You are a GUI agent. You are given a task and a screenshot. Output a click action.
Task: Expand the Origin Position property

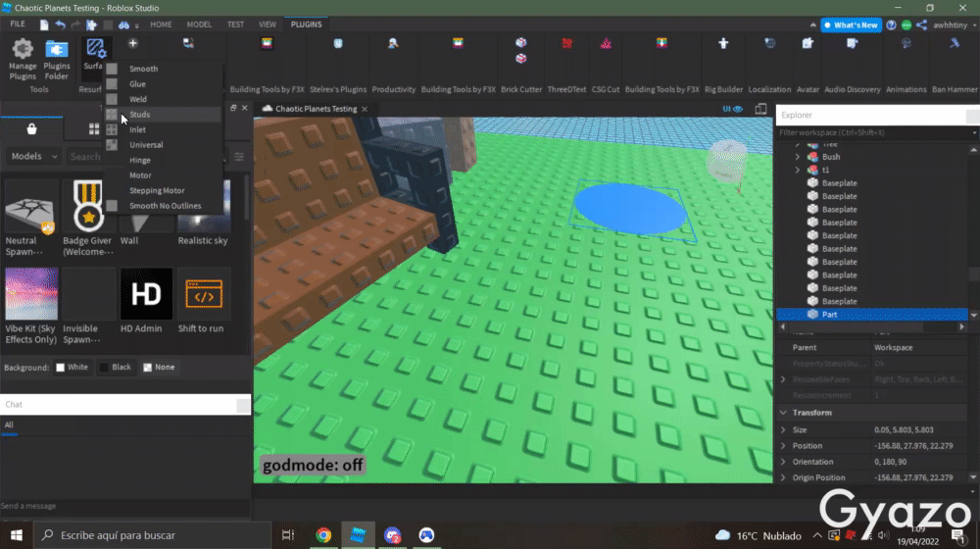(783, 477)
